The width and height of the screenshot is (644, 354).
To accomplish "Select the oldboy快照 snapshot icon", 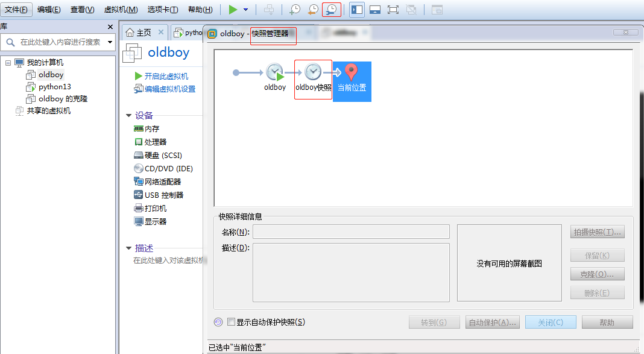I will pos(313,72).
